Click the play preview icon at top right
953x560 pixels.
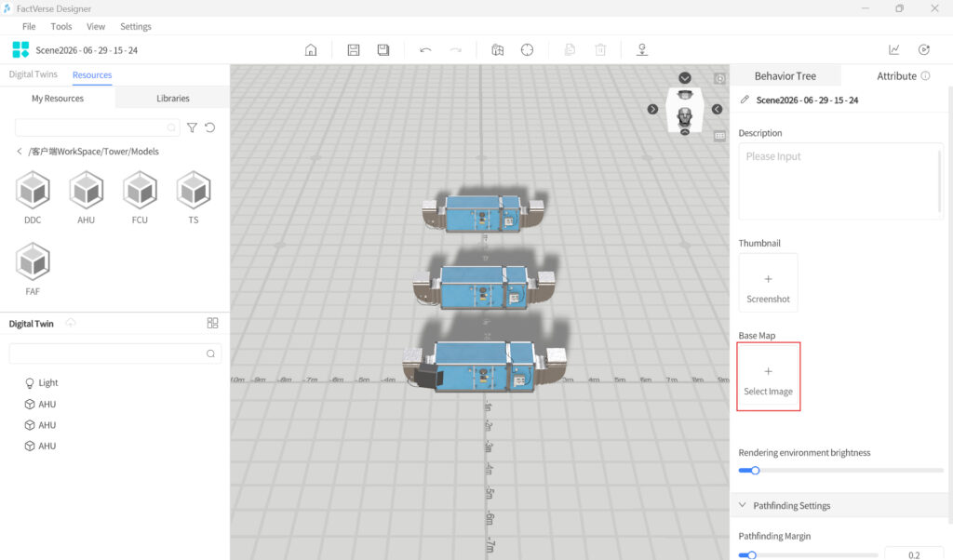(x=924, y=50)
